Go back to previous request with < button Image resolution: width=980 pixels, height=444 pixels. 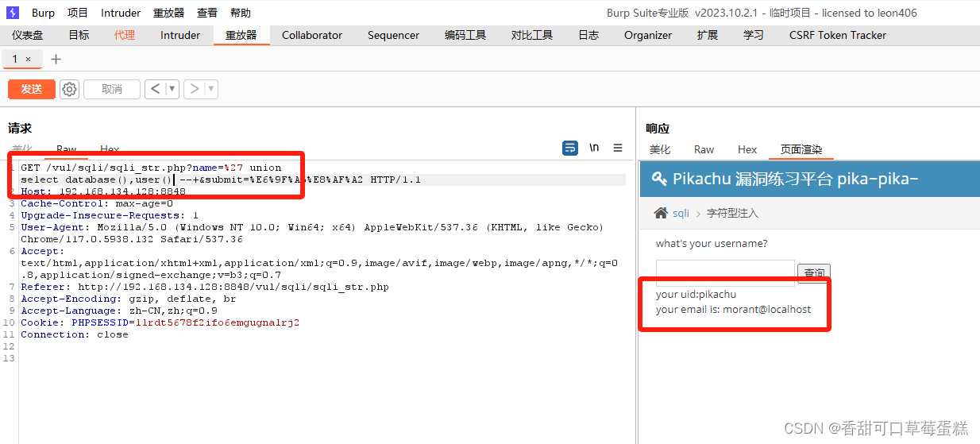pyautogui.click(x=155, y=89)
